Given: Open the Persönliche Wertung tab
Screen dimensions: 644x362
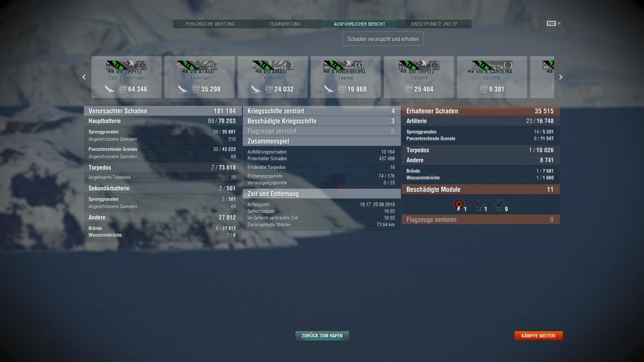Looking at the screenshot, I should [210, 24].
